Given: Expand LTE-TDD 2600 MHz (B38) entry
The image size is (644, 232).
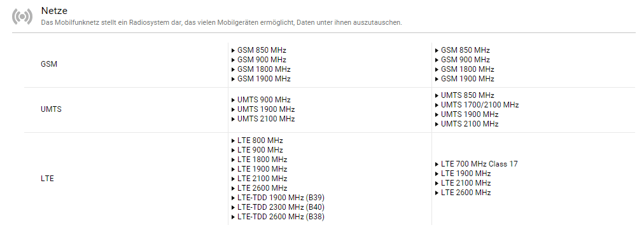Looking at the screenshot, I should click(x=277, y=217).
